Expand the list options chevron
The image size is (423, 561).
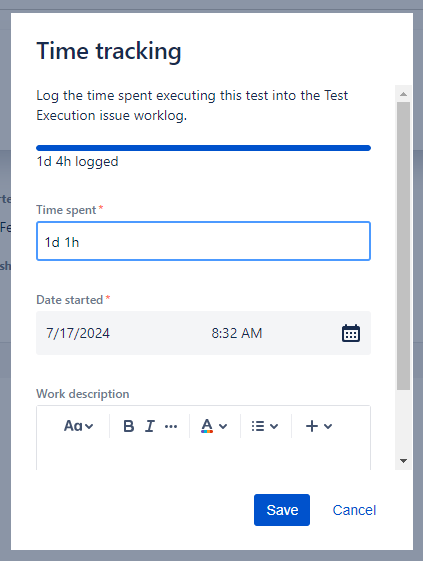pyautogui.click(x=274, y=426)
